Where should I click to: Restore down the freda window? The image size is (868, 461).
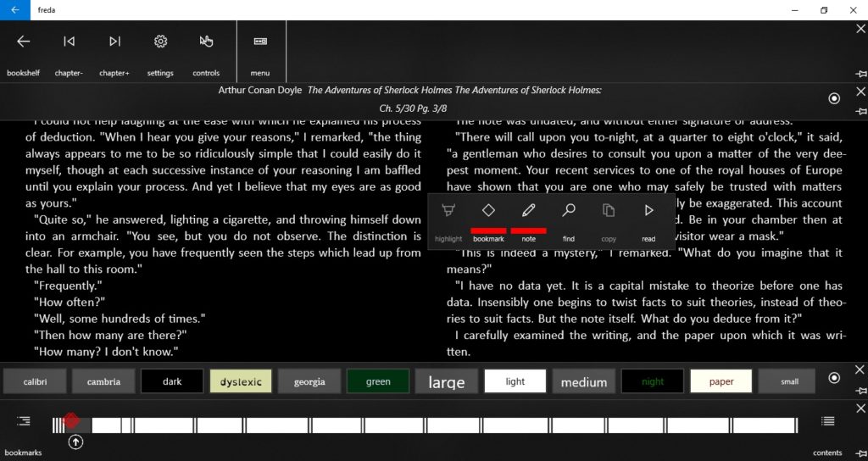(824, 10)
